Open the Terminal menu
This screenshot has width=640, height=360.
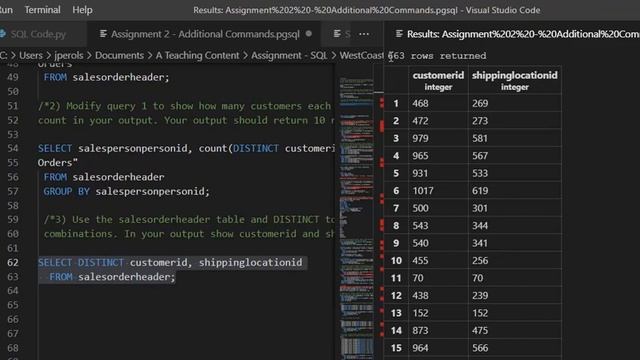[x=42, y=10]
